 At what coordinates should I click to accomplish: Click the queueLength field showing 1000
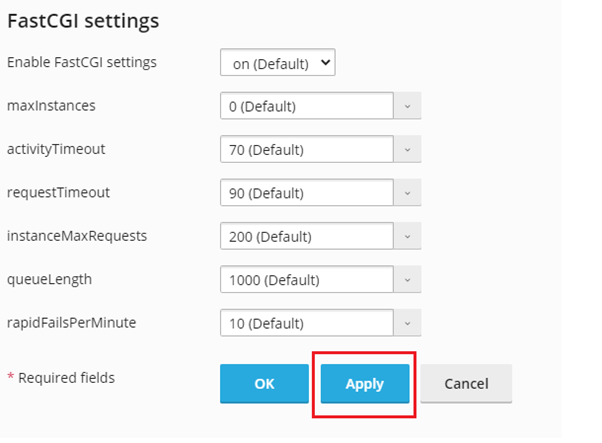pos(306,280)
